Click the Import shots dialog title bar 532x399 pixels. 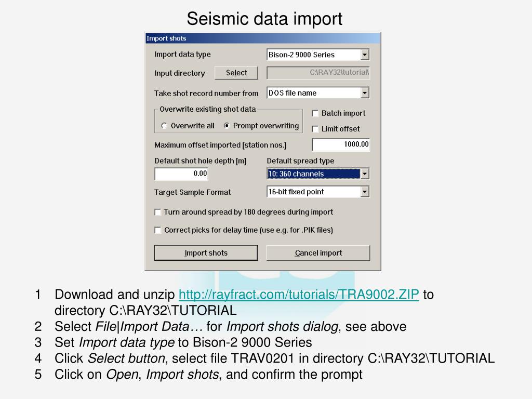tap(263, 38)
